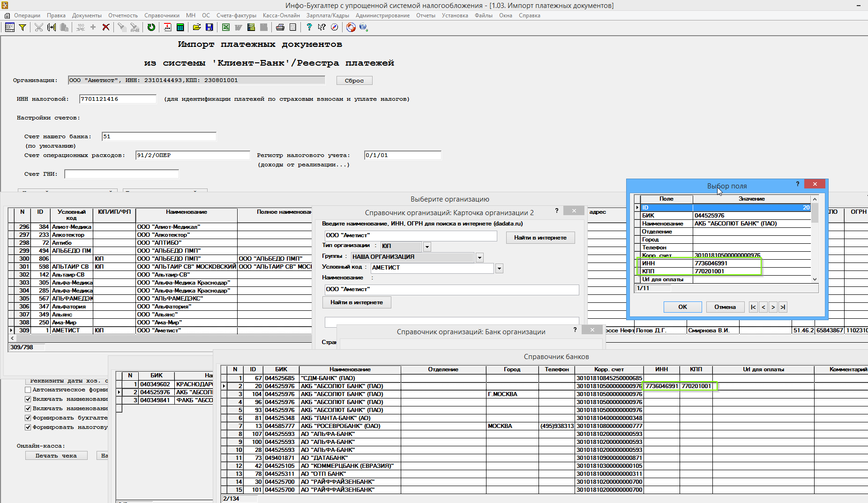Viewport: 868px width, 503px height.
Task: Select the "СДМ-БАНК" (ПАО) bank row
Action: pos(544,378)
